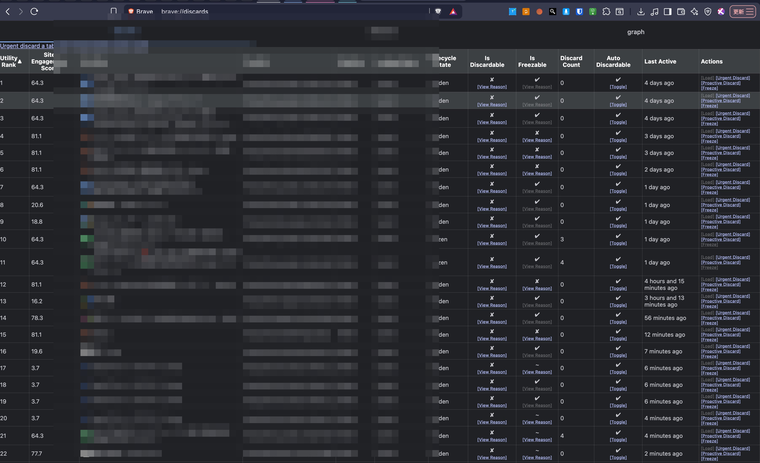760x463 pixels.
Task: View discardable reason for rank 1 row
Action: tap(491, 87)
